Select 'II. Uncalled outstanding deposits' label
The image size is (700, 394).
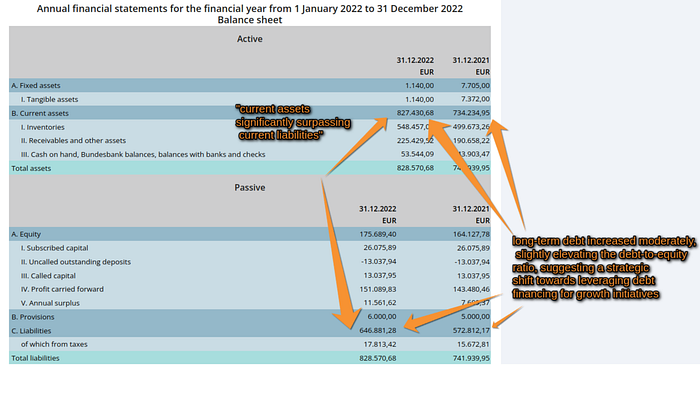[x=76, y=261]
